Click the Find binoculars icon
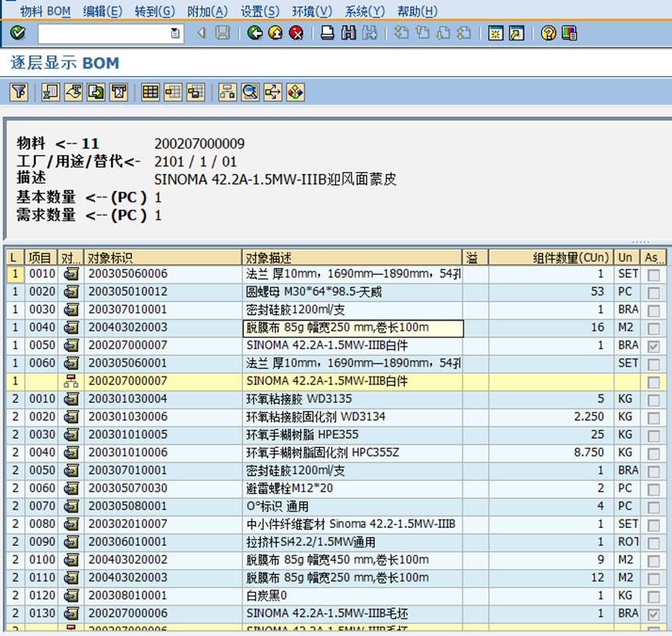 [348, 33]
